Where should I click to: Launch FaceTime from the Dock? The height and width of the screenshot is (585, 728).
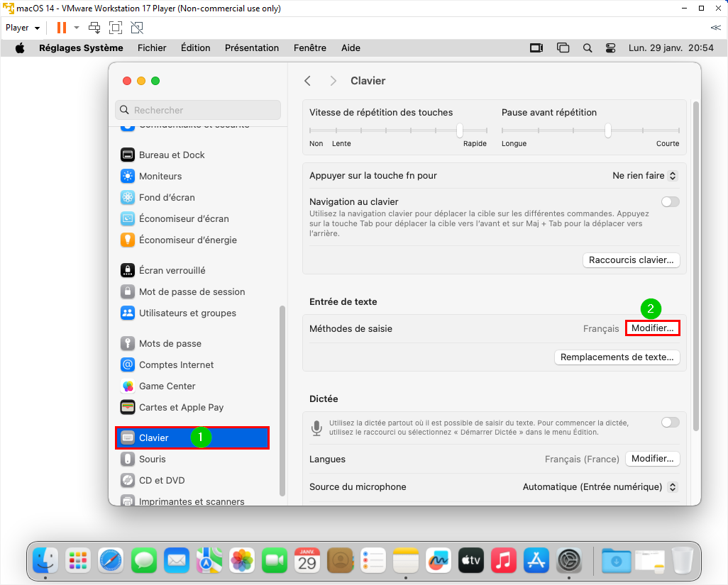[x=275, y=560]
